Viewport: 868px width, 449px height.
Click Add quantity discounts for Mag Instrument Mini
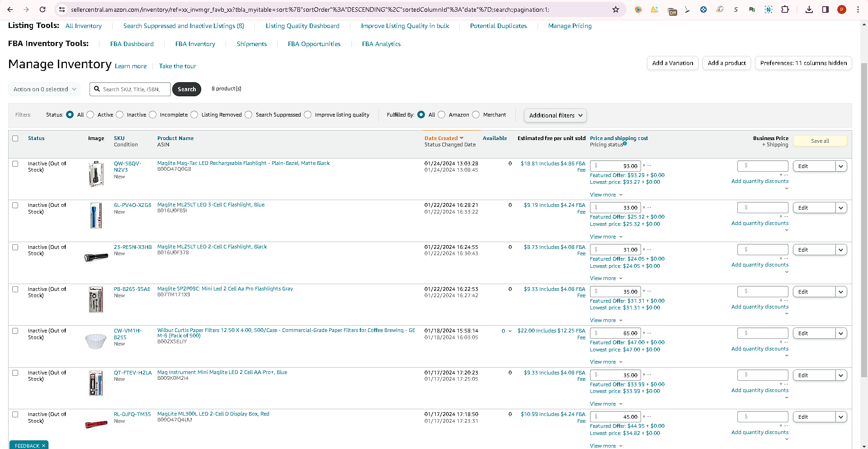coord(760,391)
